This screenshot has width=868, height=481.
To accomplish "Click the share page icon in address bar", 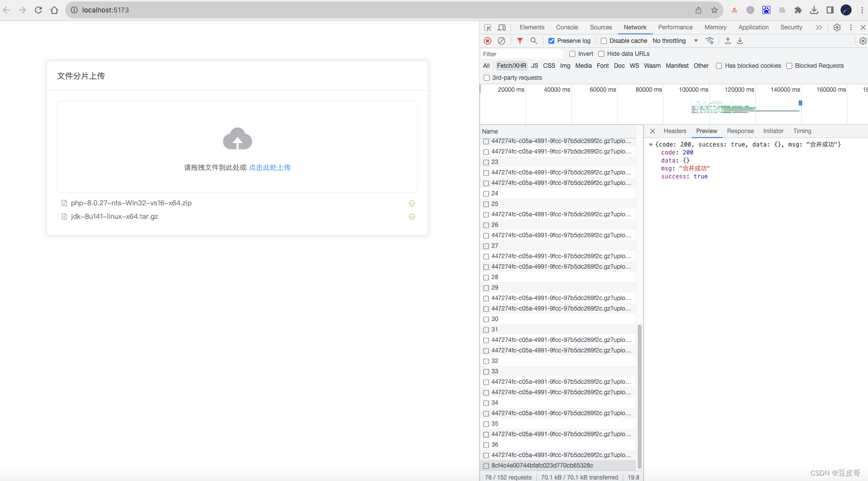I will (x=698, y=10).
